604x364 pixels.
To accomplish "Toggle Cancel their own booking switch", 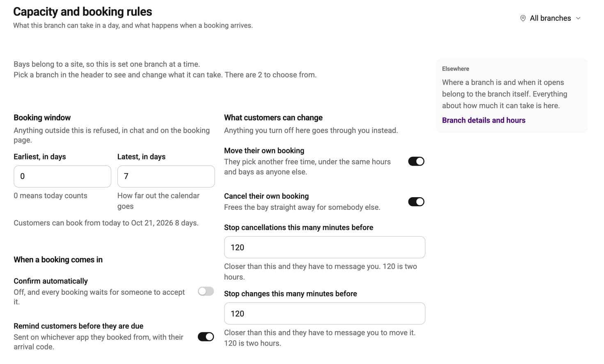I will click(416, 202).
